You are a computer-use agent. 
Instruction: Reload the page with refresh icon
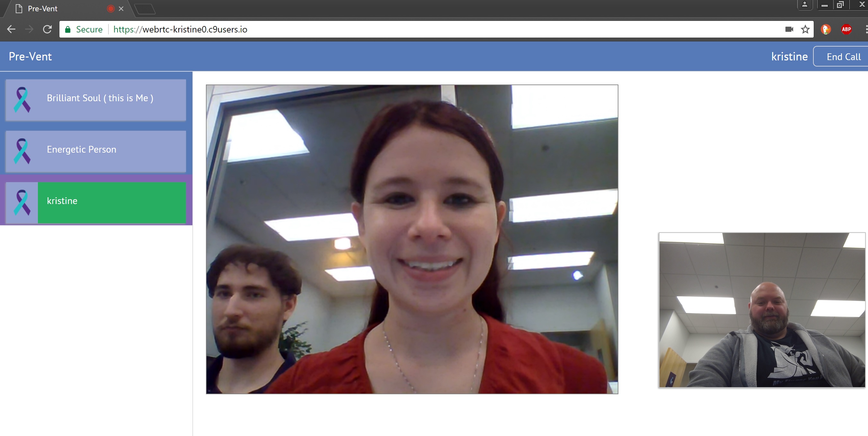click(x=47, y=29)
